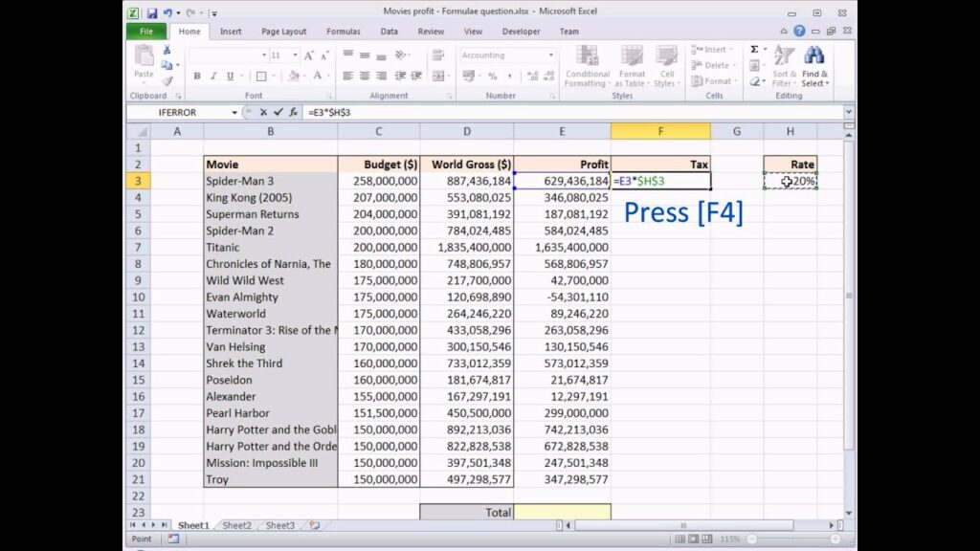Click the Save icon in Quick Access Toolbar

152,12
